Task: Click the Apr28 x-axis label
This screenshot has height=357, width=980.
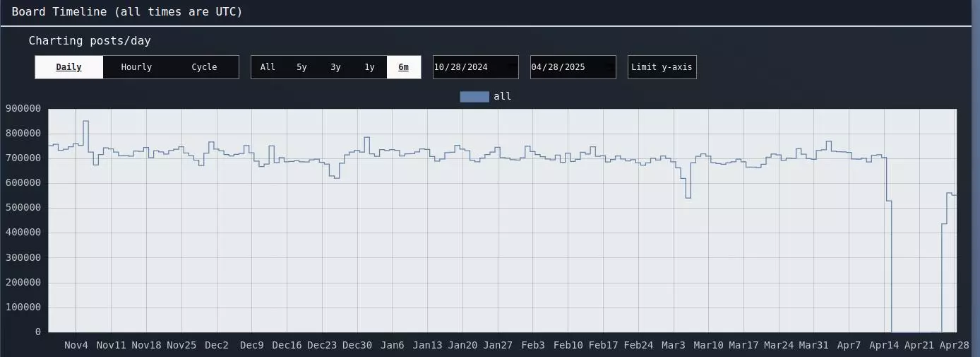Action: pos(955,345)
